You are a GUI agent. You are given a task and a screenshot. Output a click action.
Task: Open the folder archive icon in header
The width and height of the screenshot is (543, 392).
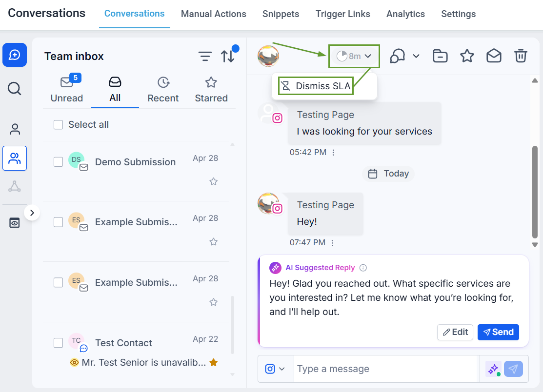click(x=440, y=56)
